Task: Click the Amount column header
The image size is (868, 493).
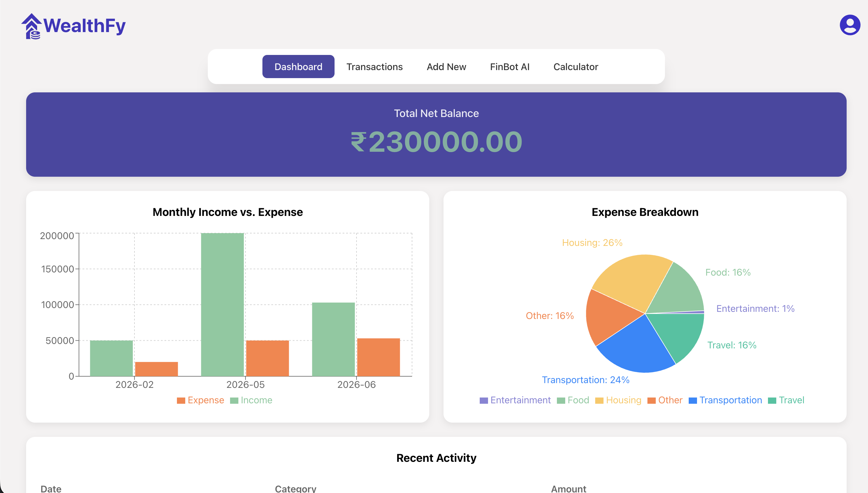Action: coord(568,489)
